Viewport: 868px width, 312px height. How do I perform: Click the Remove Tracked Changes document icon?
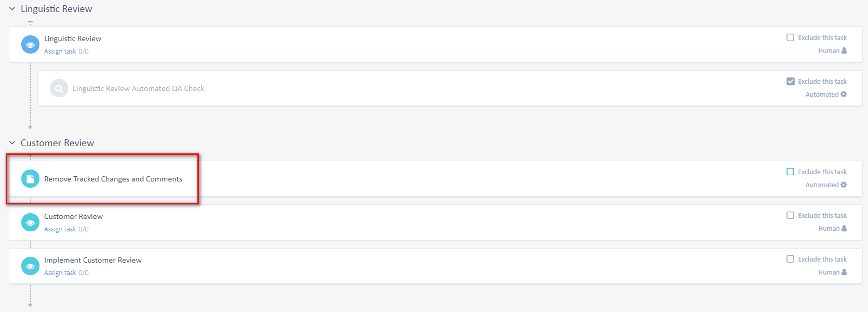(x=30, y=179)
